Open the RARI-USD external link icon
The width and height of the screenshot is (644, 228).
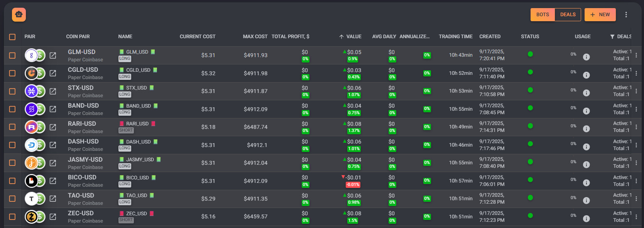(x=53, y=127)
